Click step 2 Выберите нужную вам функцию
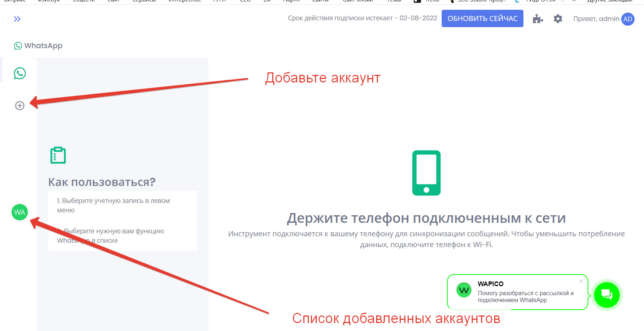 click(x=123, y=236)
